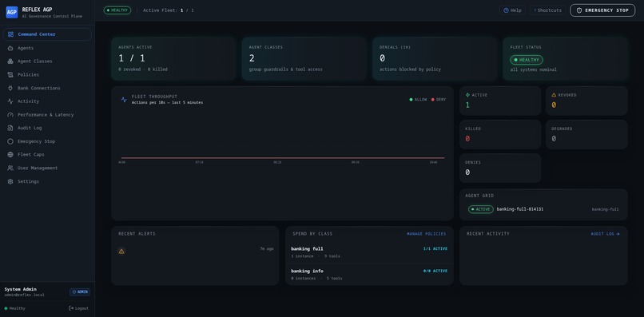Click the ADMIN role badge
Image resolution: width=644 pixels, height=317 pixels.
click(x=80, y=292)
